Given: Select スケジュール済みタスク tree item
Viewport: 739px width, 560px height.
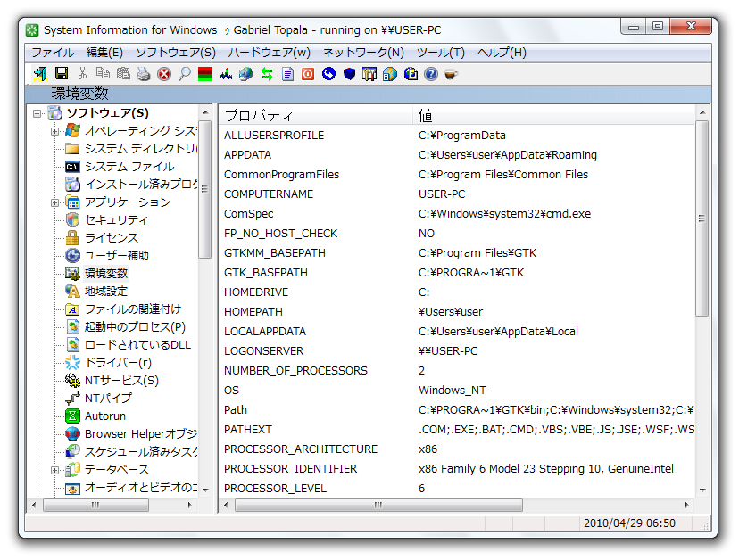Looking at the screenshot, I should click(141, 452).
